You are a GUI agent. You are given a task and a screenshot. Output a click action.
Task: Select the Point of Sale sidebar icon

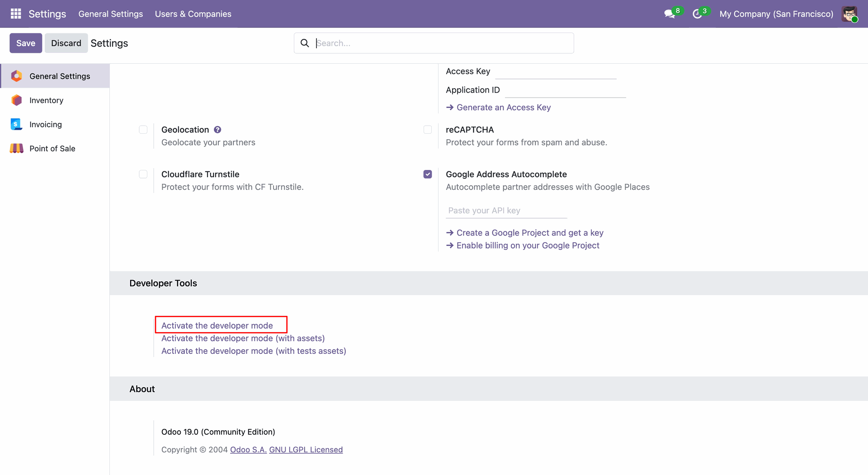(17, 148)
